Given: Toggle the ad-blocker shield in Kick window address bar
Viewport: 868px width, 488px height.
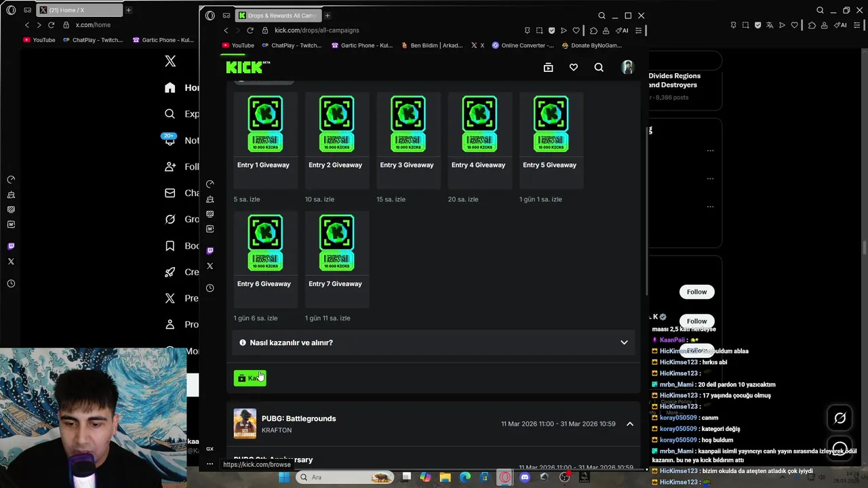Looking at the screenshot, I should click(551, 30).
